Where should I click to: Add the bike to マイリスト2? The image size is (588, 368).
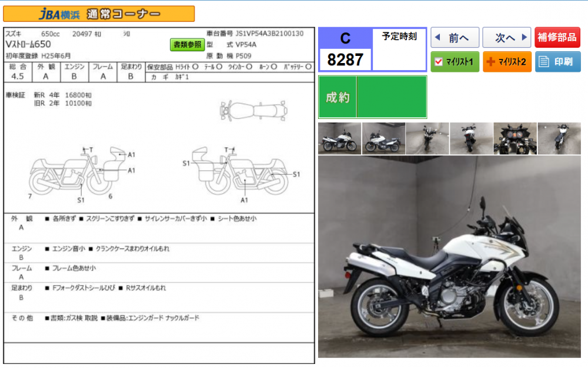coord(507,62)
